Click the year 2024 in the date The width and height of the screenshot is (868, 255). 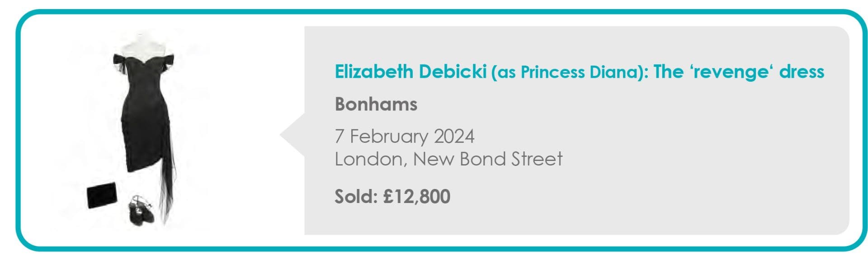(454, 137)
